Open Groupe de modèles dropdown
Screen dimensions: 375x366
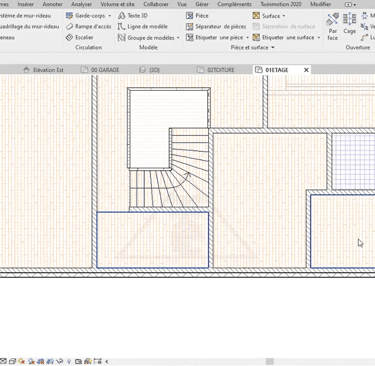(178, 38)
